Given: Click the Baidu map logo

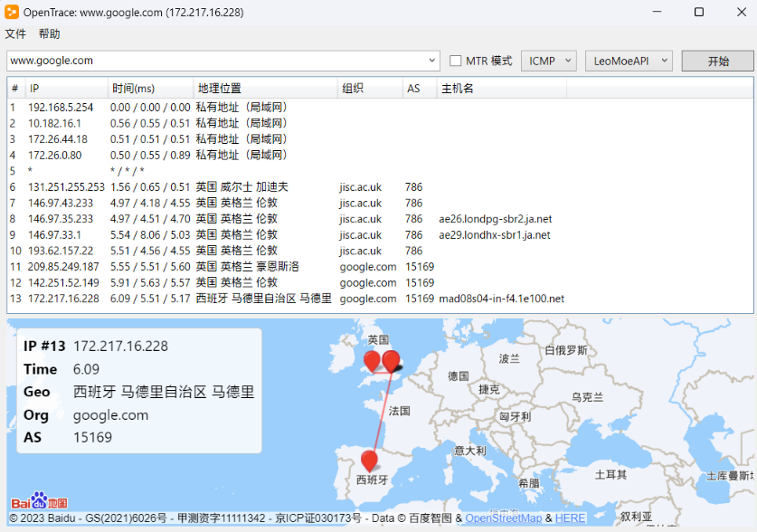Looking at the screenshot, I should tap(39, 501).
